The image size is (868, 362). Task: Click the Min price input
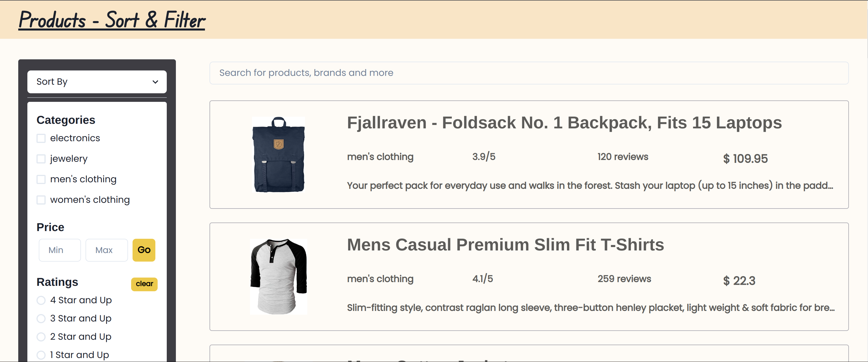coord(60,250)
